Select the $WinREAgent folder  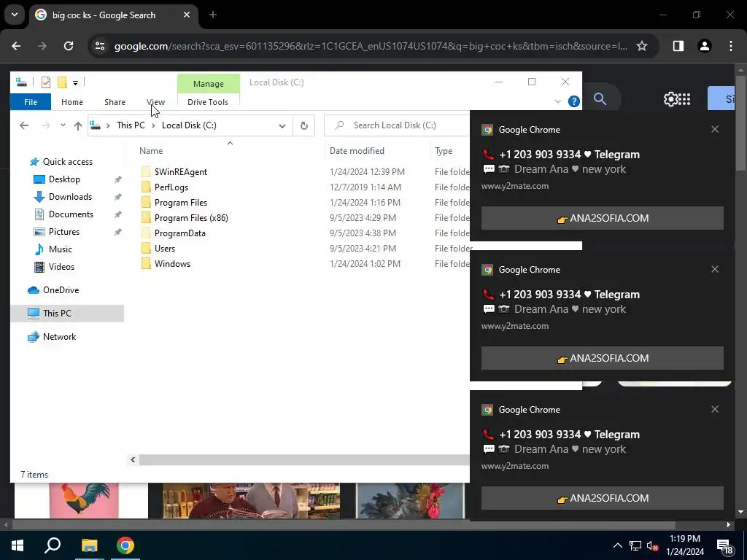(181, 172)
